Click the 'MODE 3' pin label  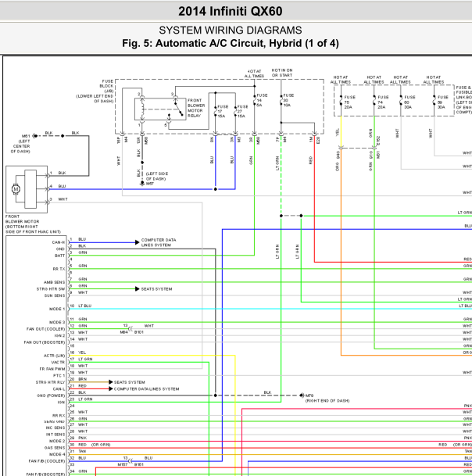[57, 322]
